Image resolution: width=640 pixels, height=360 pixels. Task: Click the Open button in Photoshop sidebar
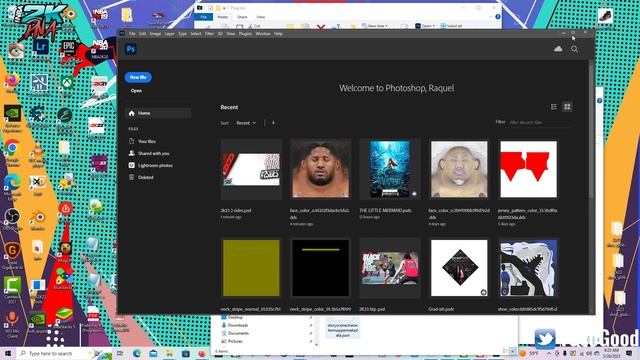[136, 91]
